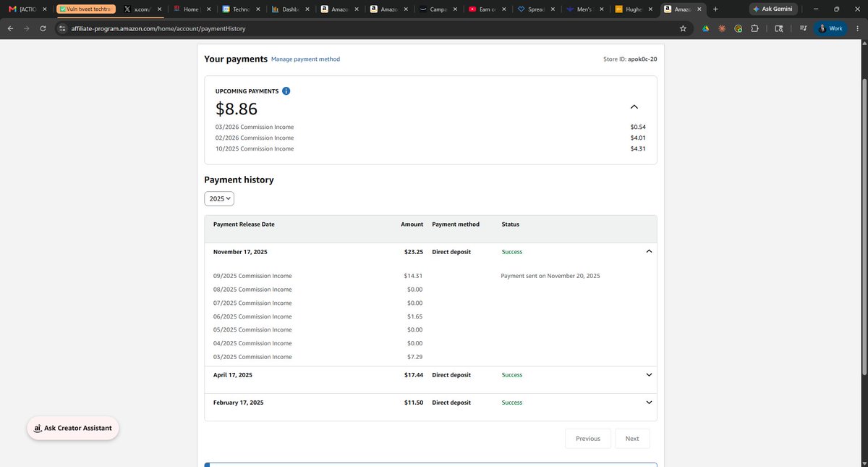Go back to the previous page

pos(10,28)
